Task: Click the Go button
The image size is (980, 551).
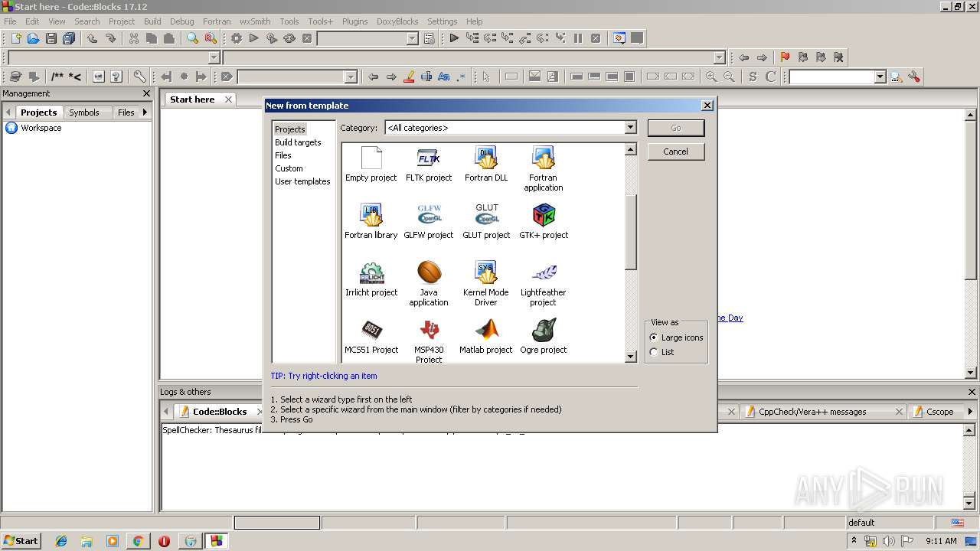Action: (x=676, y=128)
